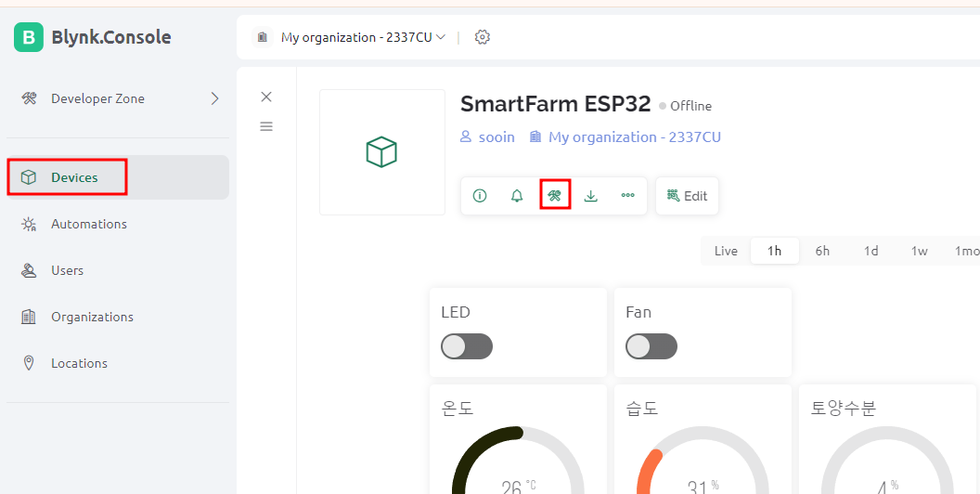Switch to the 6h time range
The image size is (980, 494).
(822, 251)
